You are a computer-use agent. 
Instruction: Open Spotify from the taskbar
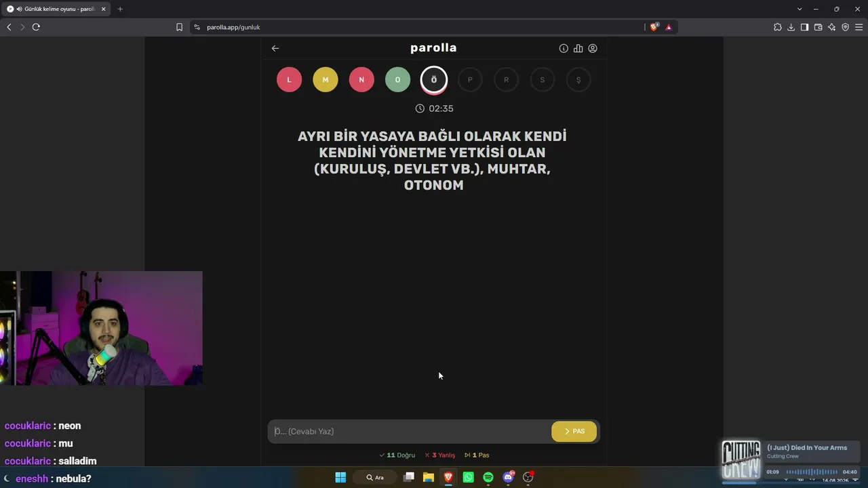[488, 477]
